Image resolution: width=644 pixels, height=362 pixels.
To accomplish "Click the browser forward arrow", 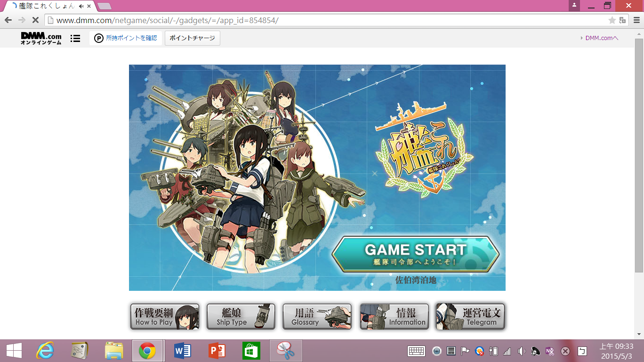I will [22, 20].
